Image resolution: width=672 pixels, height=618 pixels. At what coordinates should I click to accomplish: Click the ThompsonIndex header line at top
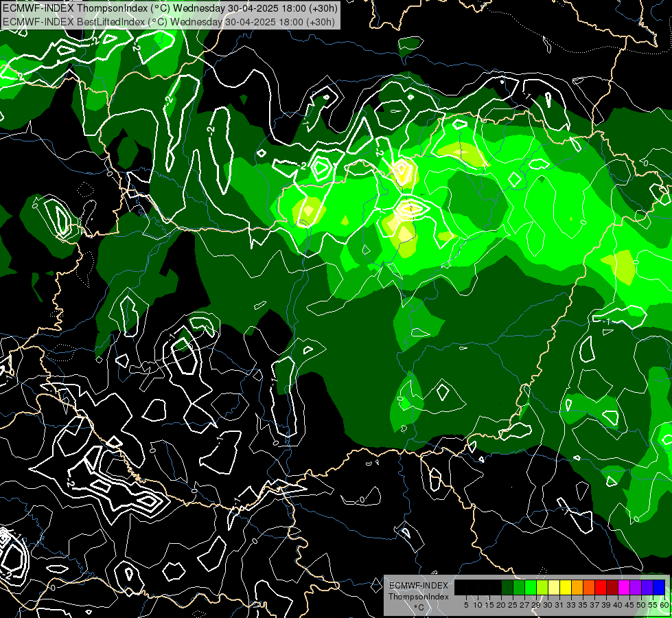tap(170, 8)
